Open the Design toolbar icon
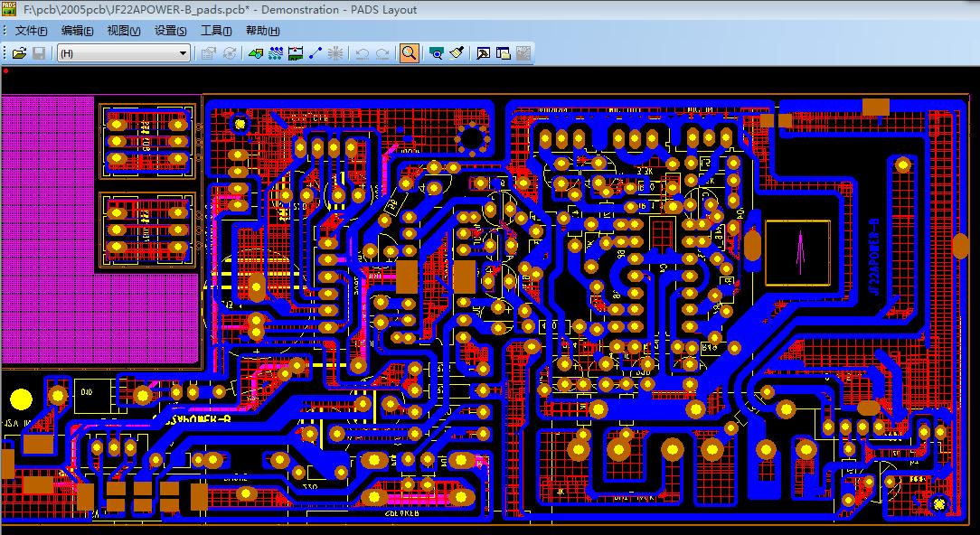Viewport: 980px width, 535px height. (x=277, y=52)
